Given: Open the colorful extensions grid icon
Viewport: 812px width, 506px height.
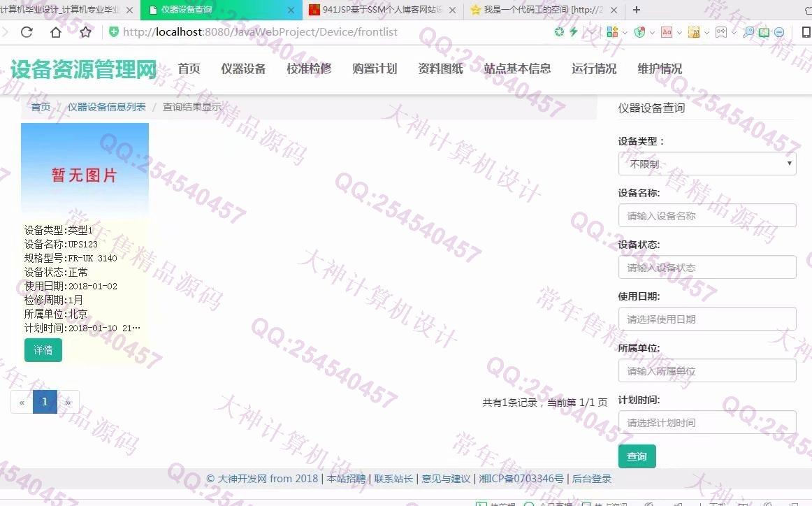Looking at the screenshot, I should 612,32.
